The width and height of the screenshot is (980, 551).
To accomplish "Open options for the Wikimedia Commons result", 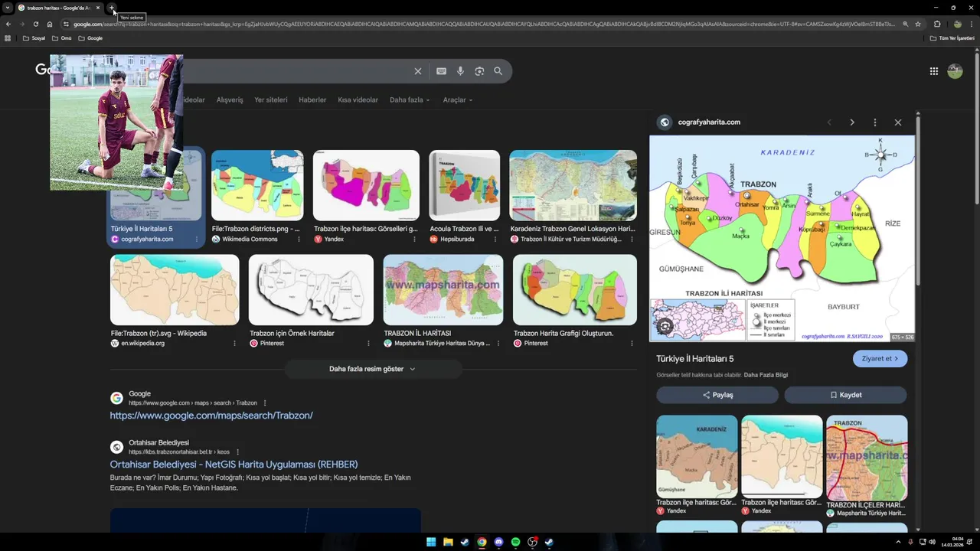I will coord(299,240).
